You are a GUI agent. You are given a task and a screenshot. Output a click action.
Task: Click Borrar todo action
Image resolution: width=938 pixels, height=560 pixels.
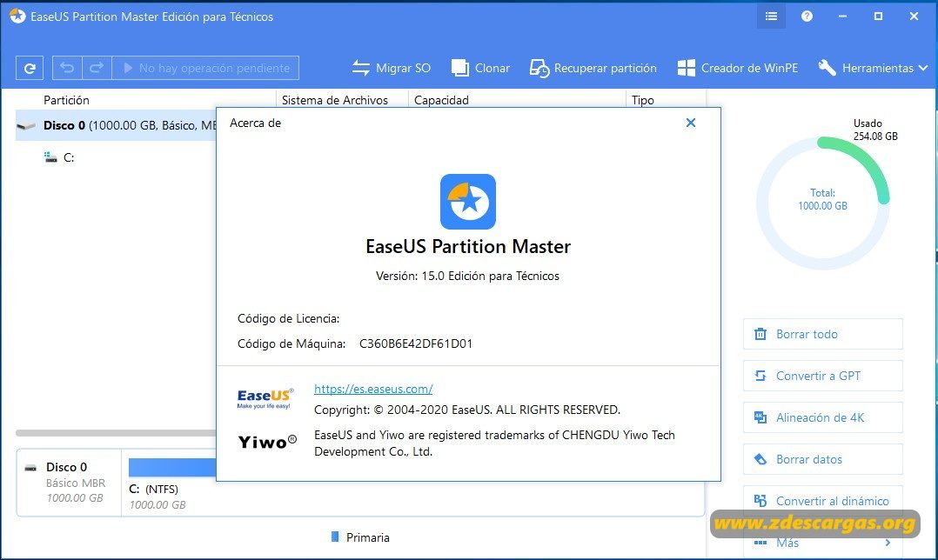pyautogui.click(x=822, y=334)
